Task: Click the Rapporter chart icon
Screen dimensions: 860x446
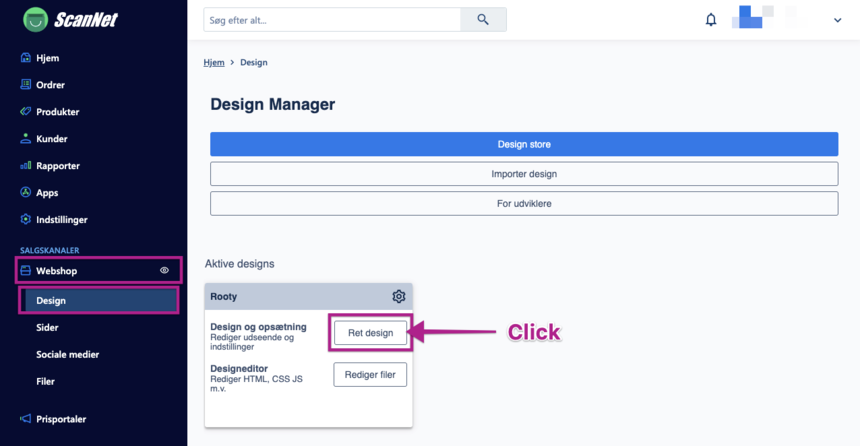Action: (26, 166)
